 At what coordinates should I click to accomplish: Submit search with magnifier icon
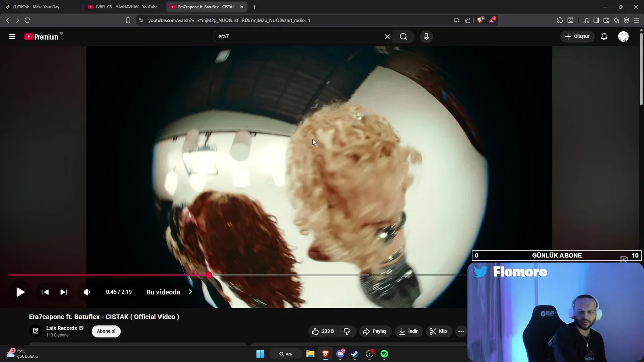(x=404, y=37)
